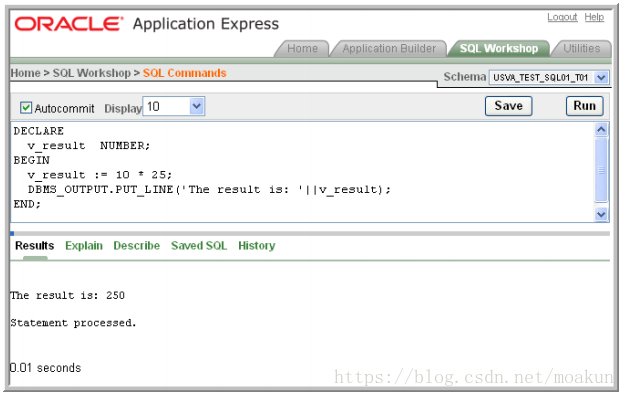Click the editor scroll up arrow

pyautogui.click(x=601, y=129)
